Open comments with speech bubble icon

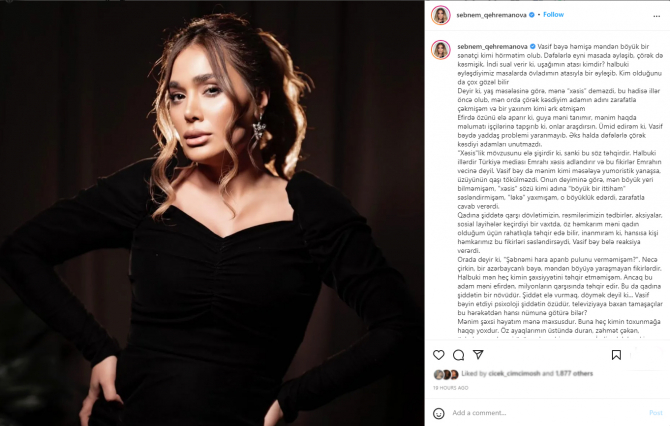click(x=458, y=355)
